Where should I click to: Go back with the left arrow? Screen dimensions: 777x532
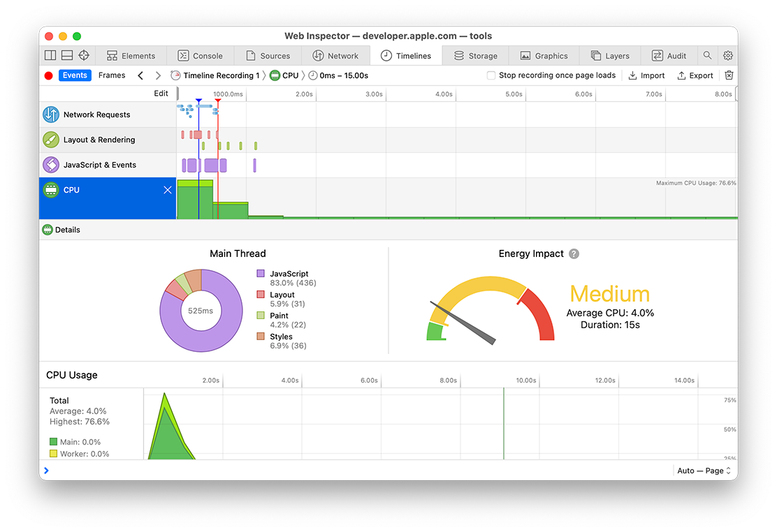click(140, 75)
